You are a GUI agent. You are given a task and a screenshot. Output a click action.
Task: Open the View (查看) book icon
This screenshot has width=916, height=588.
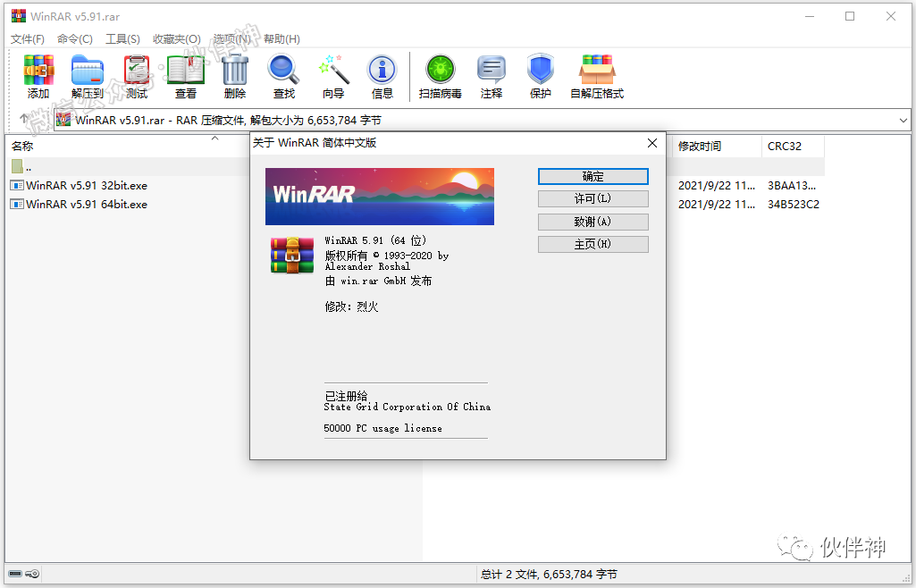tap(186, 77)
